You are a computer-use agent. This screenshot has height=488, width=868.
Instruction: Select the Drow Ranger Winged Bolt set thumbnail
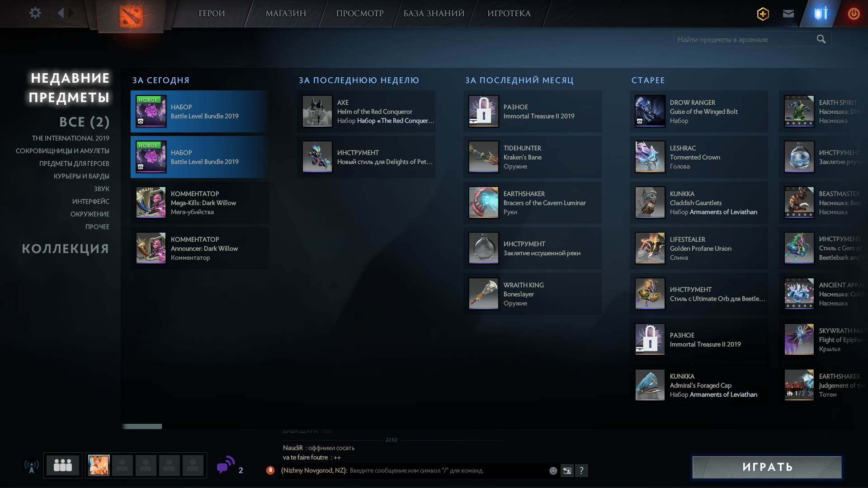[x=650, y=111]
